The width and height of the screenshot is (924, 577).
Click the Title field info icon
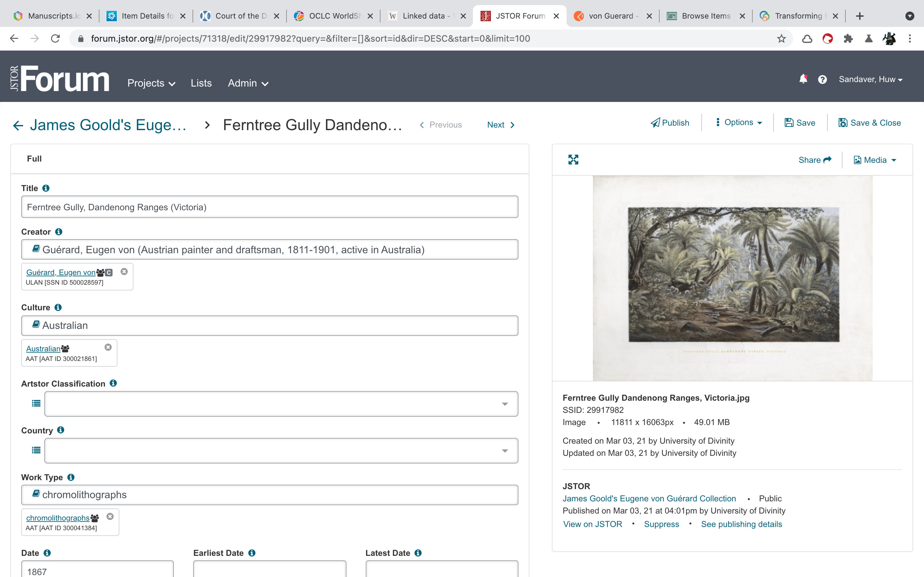[46, 188]
